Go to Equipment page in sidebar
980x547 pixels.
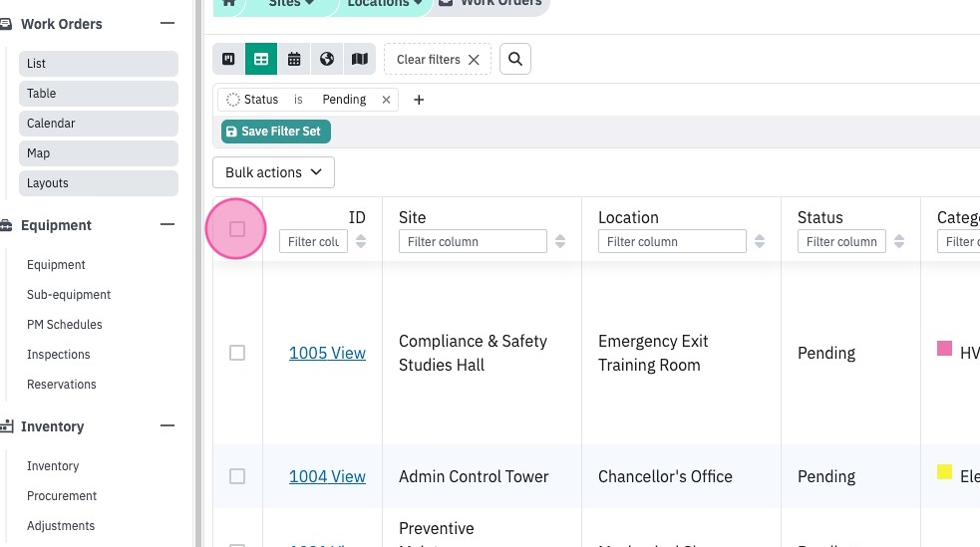pos(56,265)
